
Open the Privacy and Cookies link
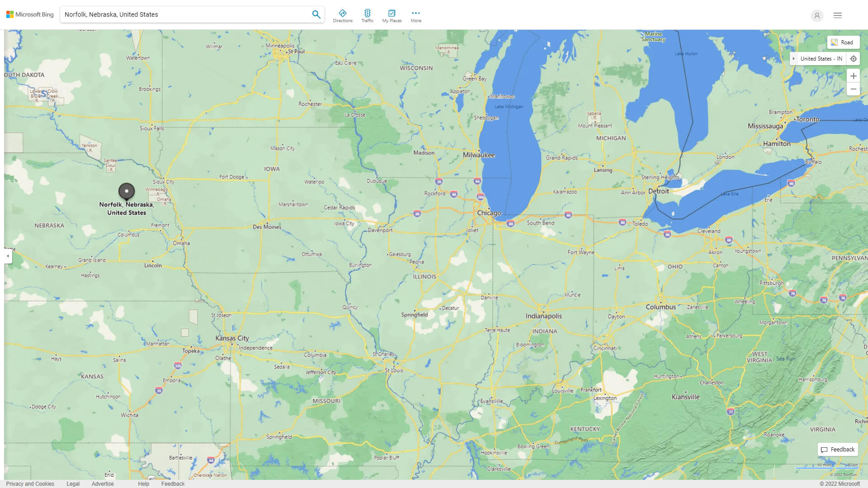[x=30, y=483]
